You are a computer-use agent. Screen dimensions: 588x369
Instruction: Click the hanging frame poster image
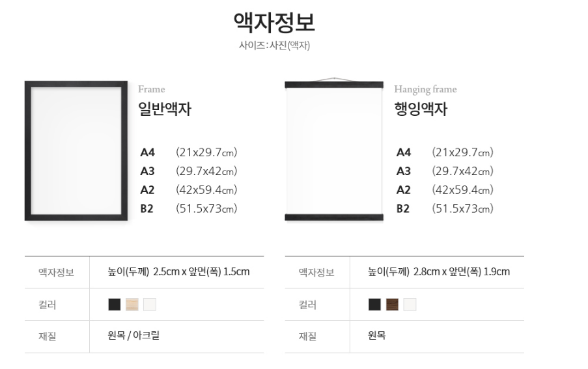(334, 149)
